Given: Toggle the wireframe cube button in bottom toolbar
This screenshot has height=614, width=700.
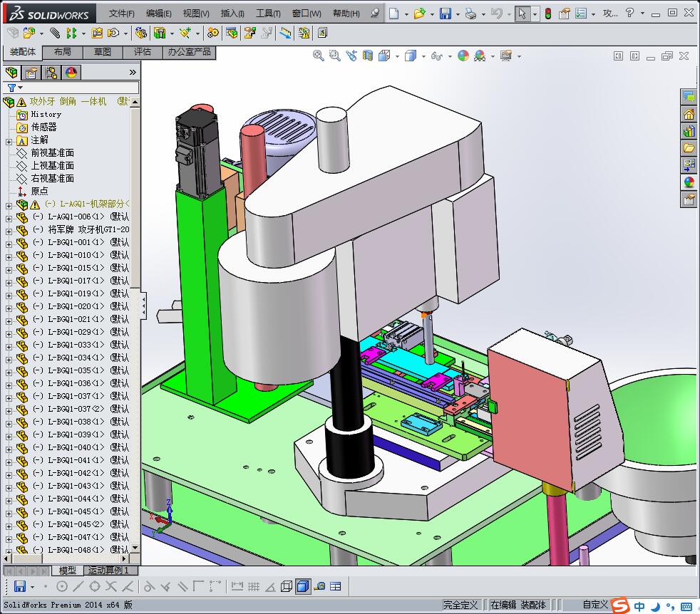Looking at the screenshot, I should pos(287,586).
